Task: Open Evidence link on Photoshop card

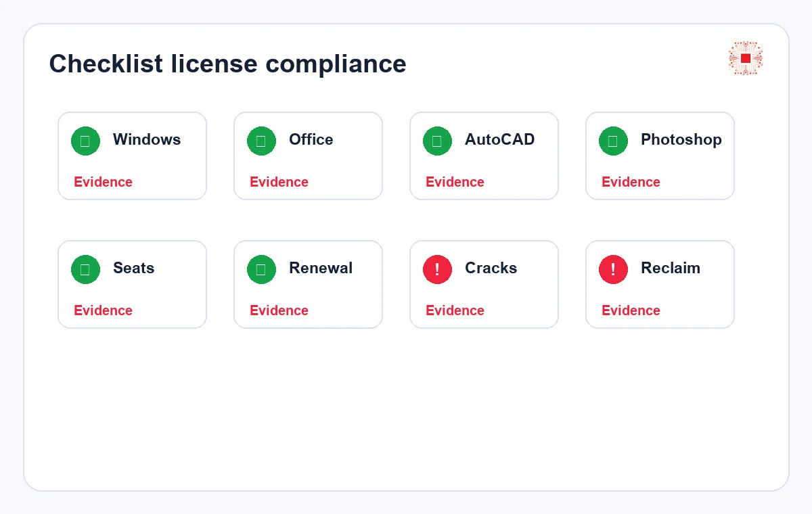Action: [x=631, y=182]
